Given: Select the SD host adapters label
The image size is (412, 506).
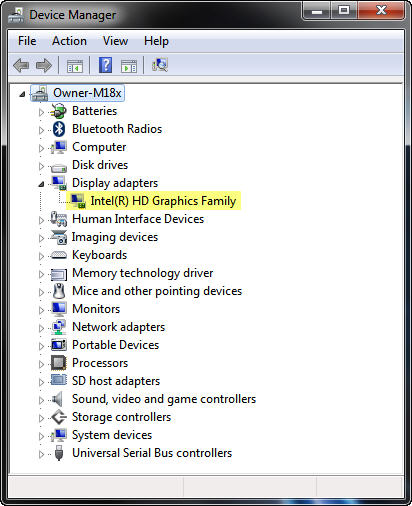Looking at the screenshot, I should [x=116, y=381].
